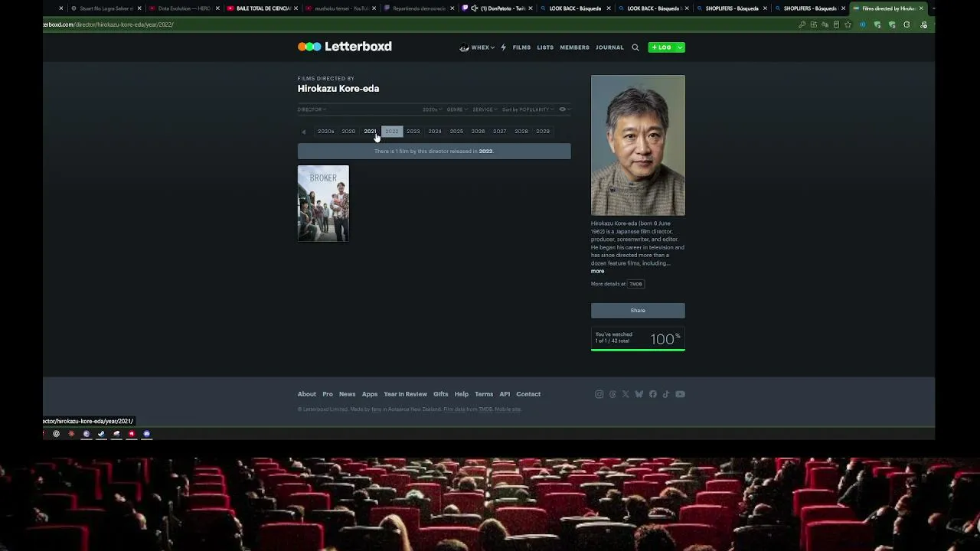Viewport: 980px width, 551px height.
Task: Open the Year in Review footer link
Action: [406, 394]
